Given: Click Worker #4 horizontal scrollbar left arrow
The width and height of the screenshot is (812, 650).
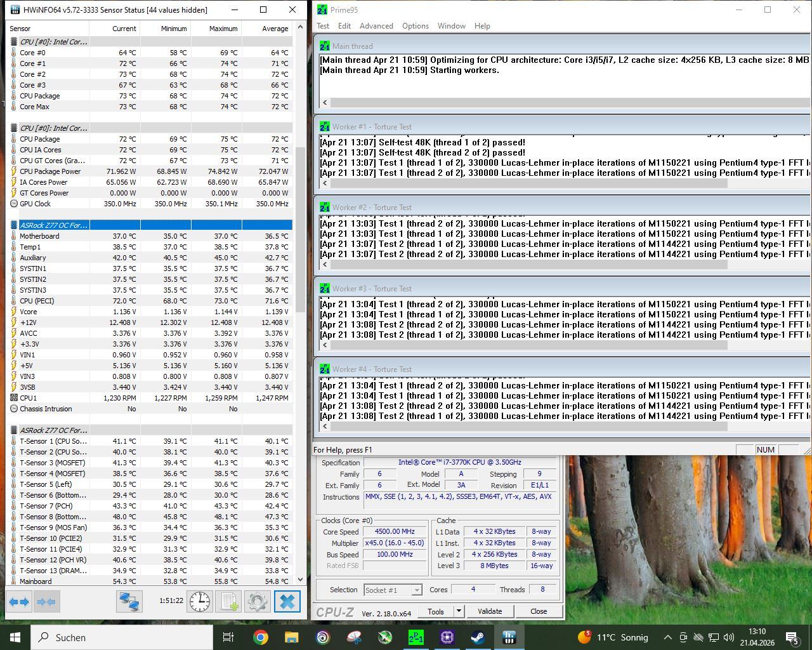Looking at the screenshot, I should [325, 427].
